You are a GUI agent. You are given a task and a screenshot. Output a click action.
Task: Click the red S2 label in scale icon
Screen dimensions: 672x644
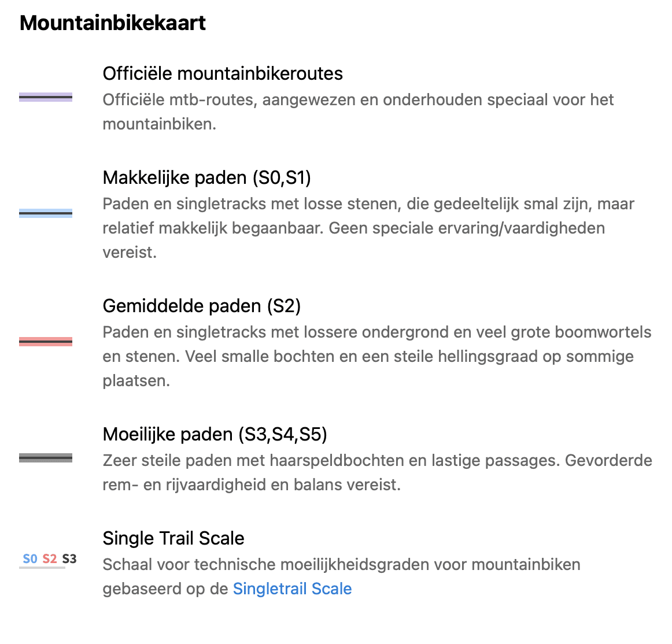tap(50, 559)
